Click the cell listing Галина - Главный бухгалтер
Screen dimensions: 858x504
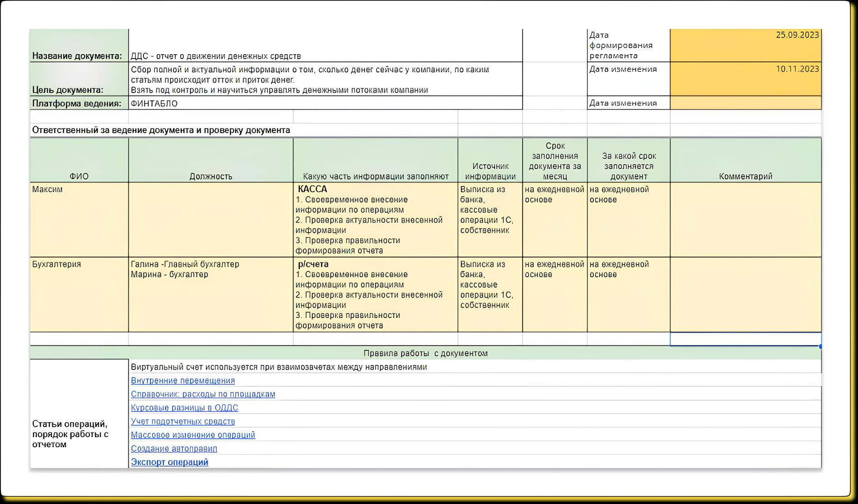(210, 294)
